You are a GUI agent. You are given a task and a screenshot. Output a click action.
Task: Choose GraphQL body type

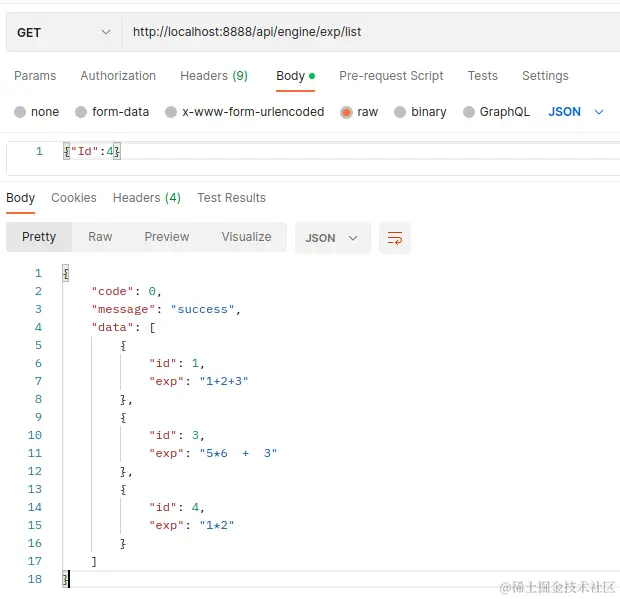(469, 112)
